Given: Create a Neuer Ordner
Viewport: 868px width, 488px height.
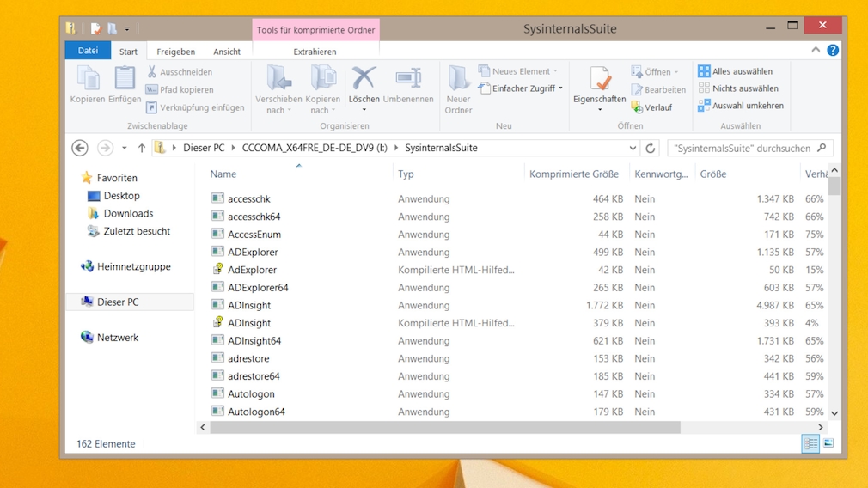Looking at the screenshot, I should click(x=458, y=89).
